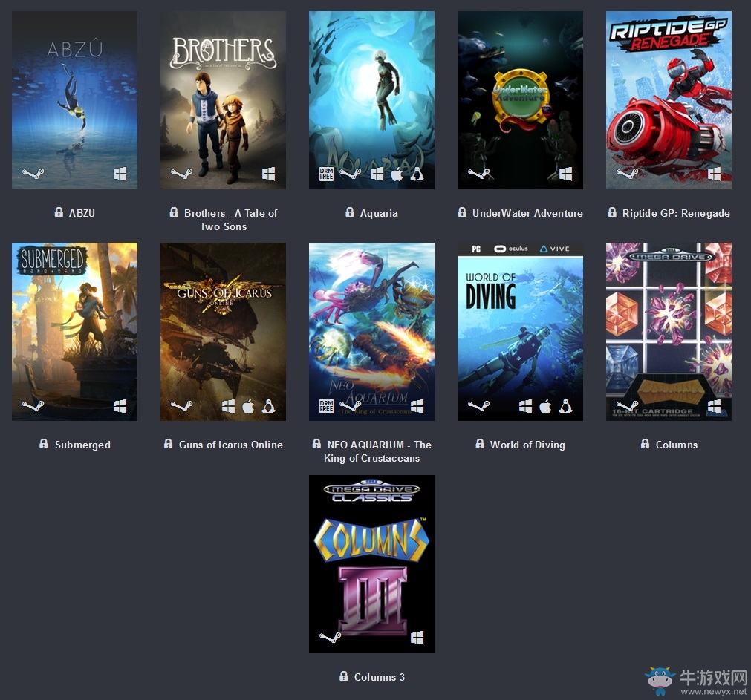Screen dimensions: 751x700
Task: Click the Windows icon on ABZU cover
Action: point(120,174)
